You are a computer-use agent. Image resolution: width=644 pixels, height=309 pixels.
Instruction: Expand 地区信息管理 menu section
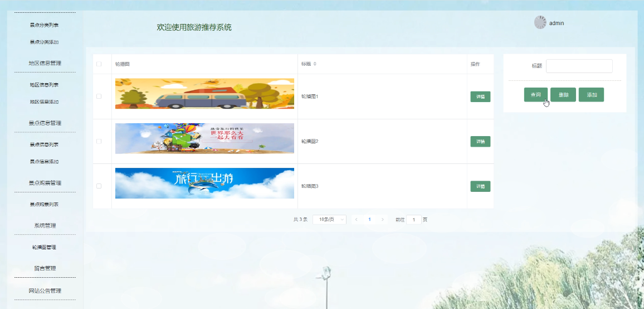tap(45, 64)
